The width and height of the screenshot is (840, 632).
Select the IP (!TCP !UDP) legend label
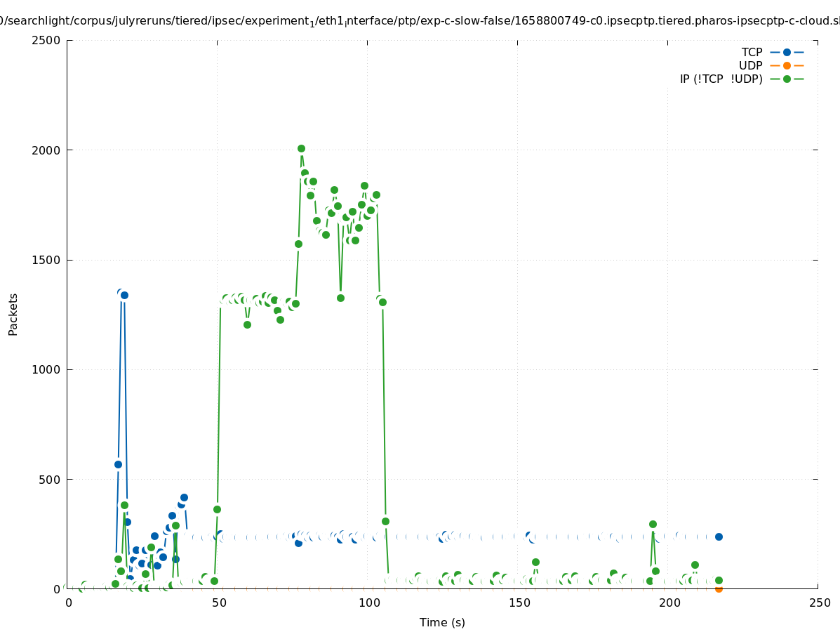pos(721,79)
